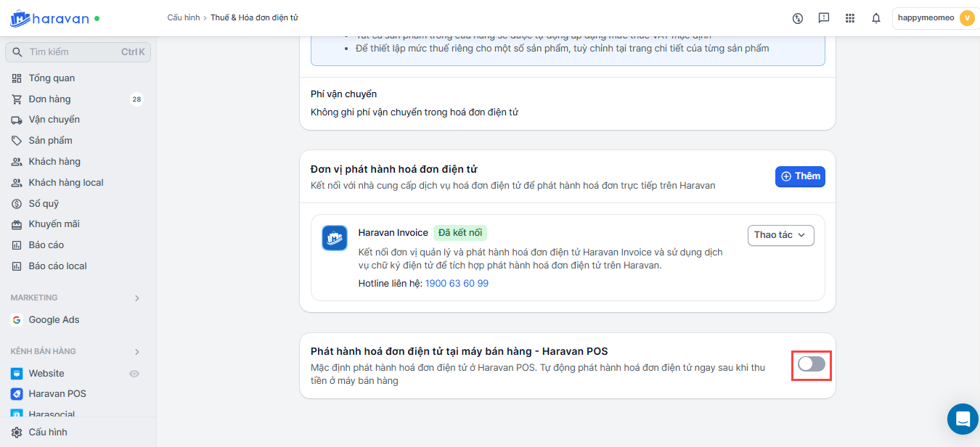
Task: Open the Thao tác dropdown
Action: click(x=780, y=235)
